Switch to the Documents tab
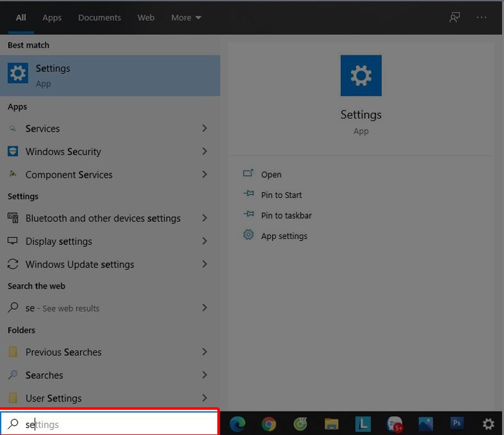This screenshot has height=435, width=504. point(99,18)
